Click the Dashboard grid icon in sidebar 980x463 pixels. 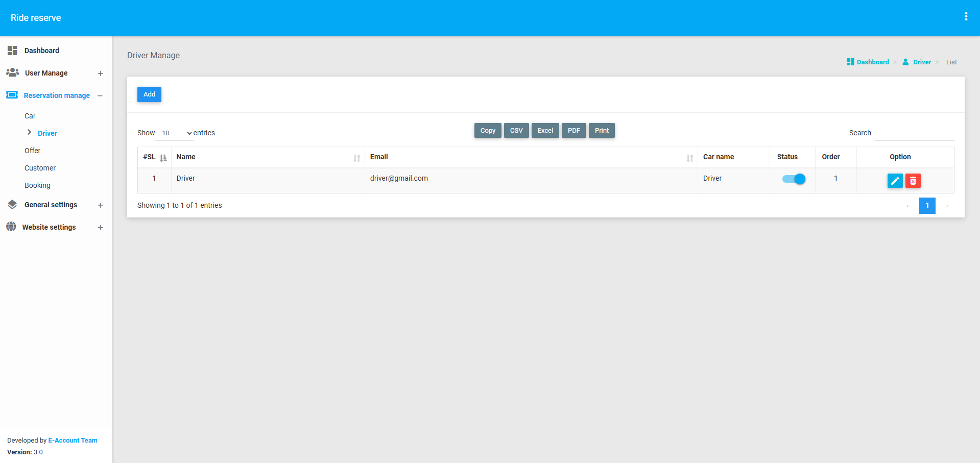tap(12, 50)
